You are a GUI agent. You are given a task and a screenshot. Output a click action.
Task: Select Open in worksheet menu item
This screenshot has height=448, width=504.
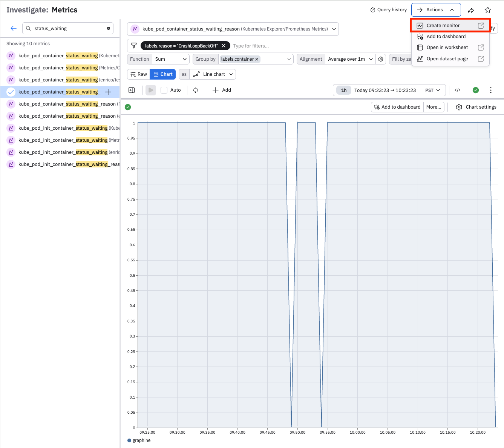(450, 48)
